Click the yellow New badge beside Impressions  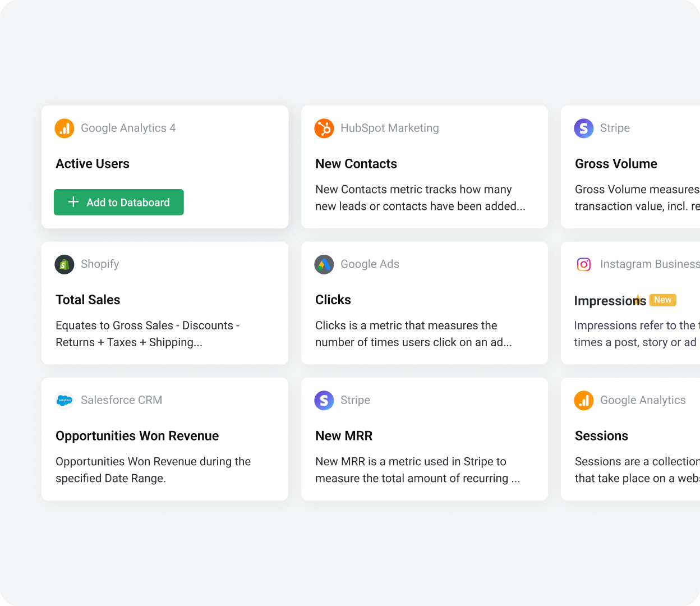coord(662,300)
